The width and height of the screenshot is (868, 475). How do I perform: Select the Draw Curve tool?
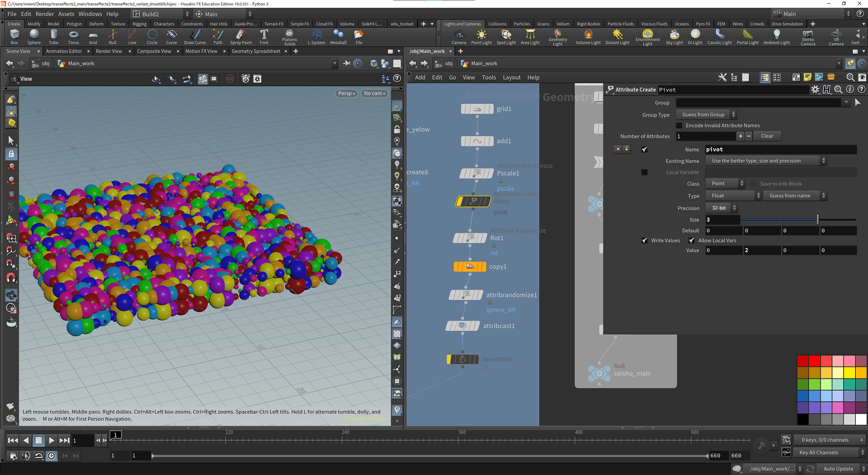(x=195, y=37)
